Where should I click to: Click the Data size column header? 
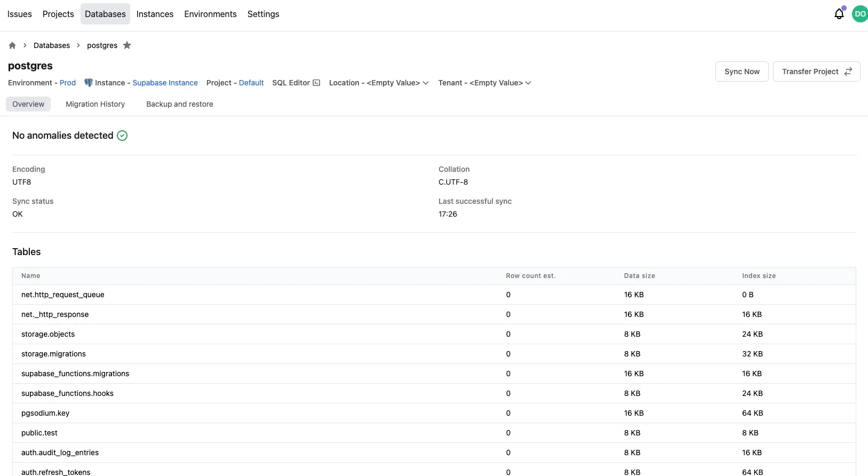640,276
